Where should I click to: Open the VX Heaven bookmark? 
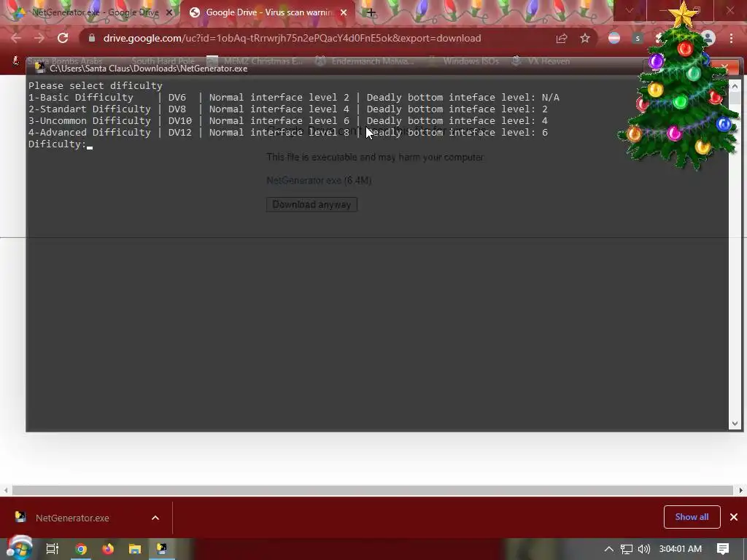coord(541,61)
